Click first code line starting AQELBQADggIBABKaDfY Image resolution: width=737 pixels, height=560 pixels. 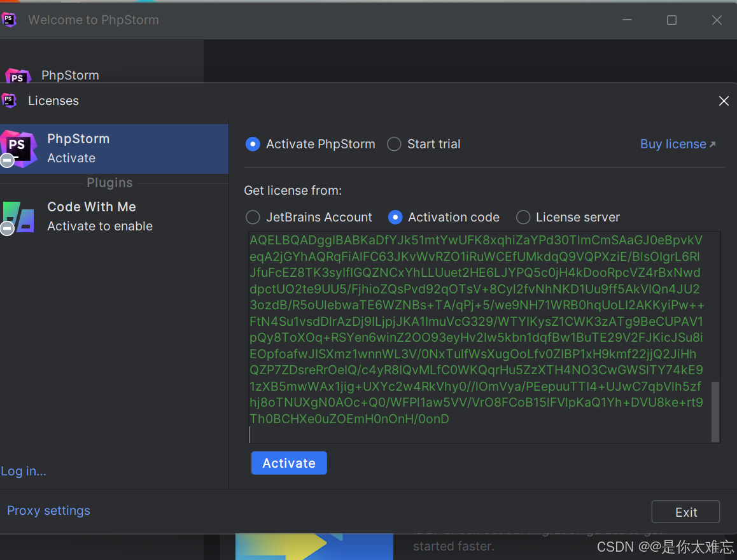click(x=476, y=240)
